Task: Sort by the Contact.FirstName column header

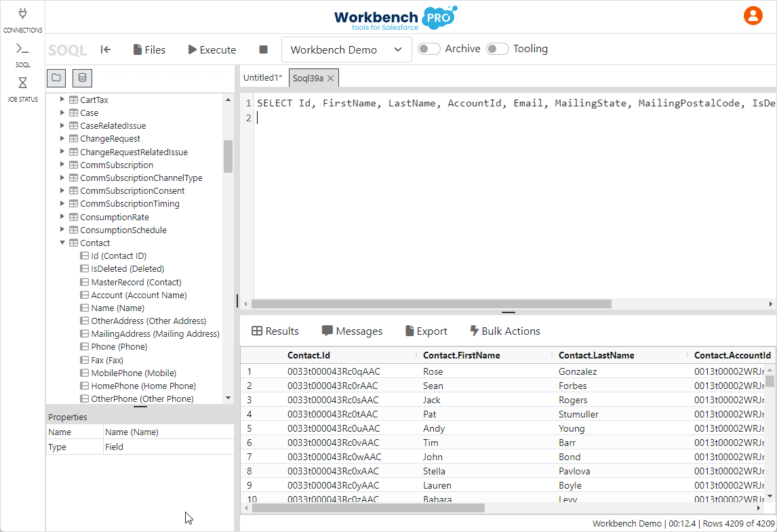Action: click(461, 355)
